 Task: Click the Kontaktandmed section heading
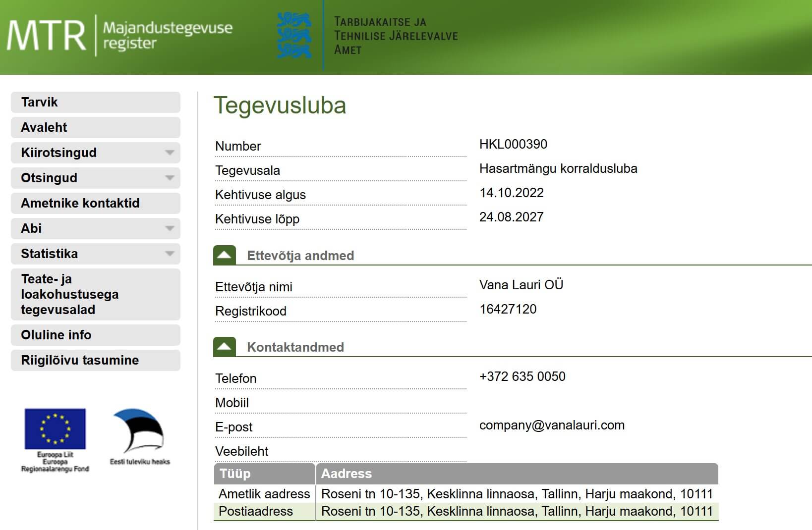295,347
